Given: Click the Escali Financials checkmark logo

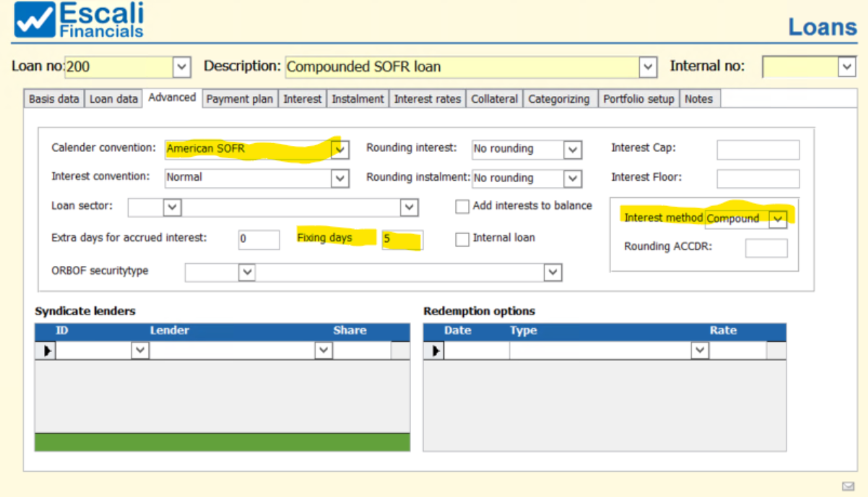Looking at the screenshot, I should pyautogui.click(x=34, y=19).
